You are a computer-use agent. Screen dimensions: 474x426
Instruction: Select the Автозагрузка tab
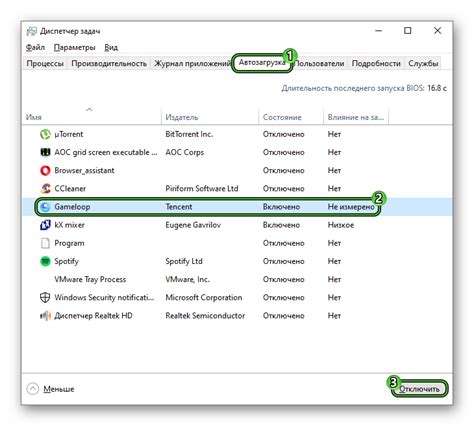pyautogui.click(x=262, y=62)
